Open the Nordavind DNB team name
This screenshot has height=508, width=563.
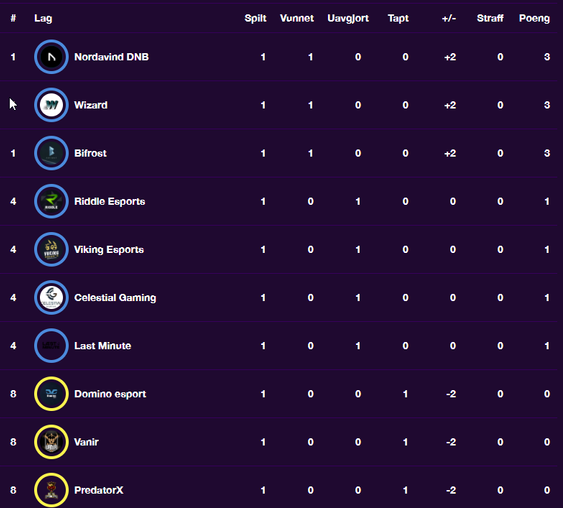(x=111, y=57)
